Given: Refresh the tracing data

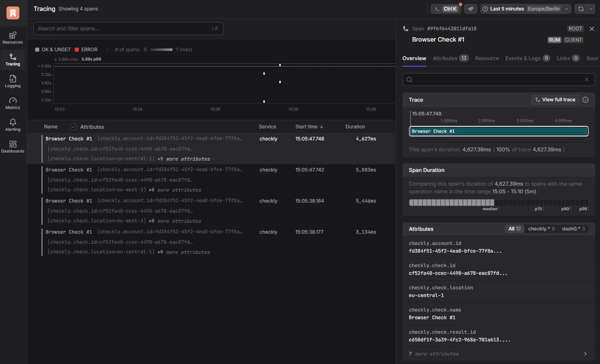Looking at the screenshot, I should tap(581, 8).
